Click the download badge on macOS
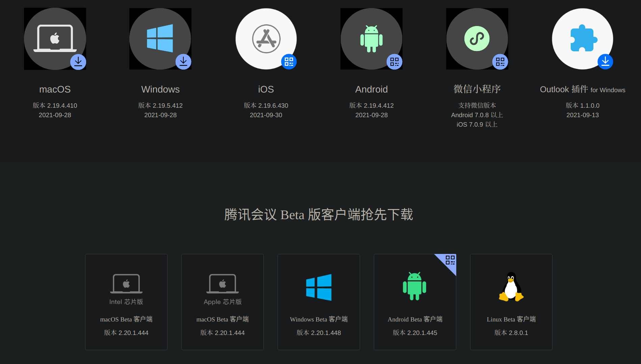This screenshot has width=641, height=364. 78,62
